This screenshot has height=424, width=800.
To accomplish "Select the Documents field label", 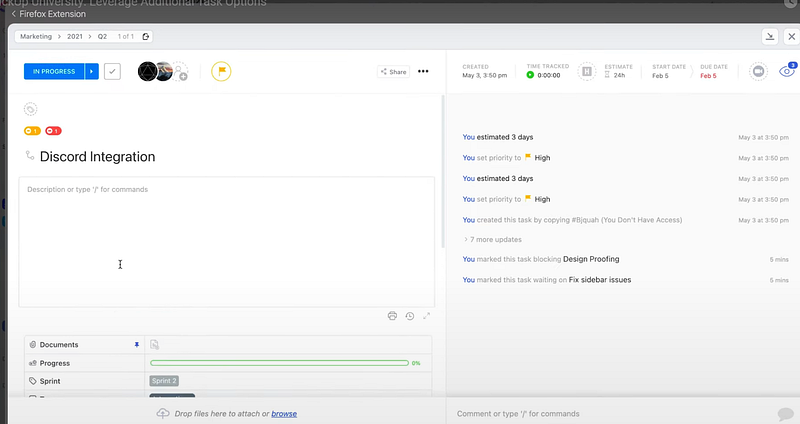I will click(59, 345).
